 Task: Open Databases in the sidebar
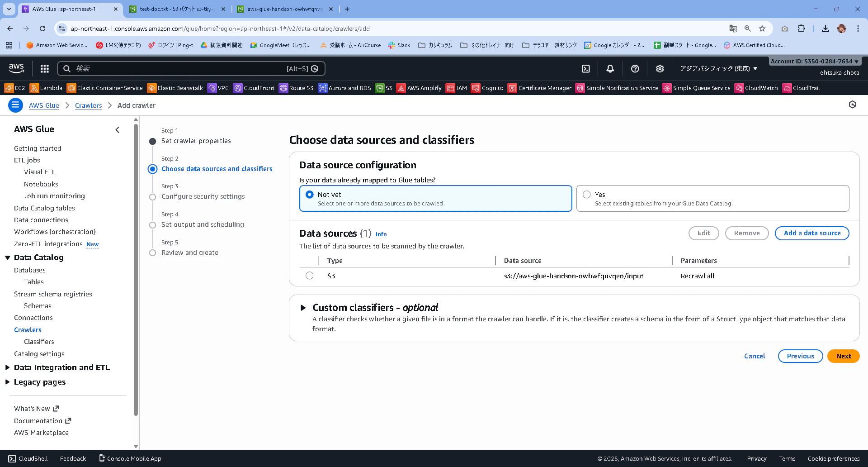(x=29, y=270)
